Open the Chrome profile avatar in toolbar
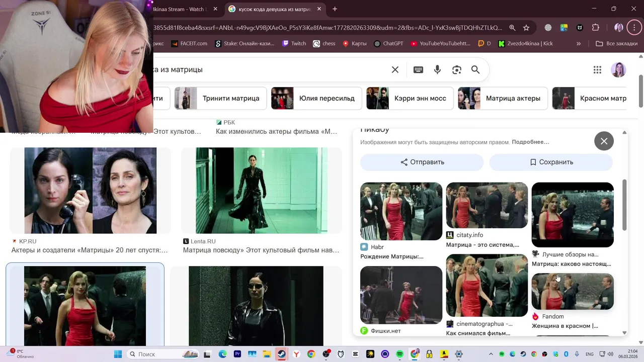The width and height of the screenshot is (644, 362). click(x=619, y=28)
